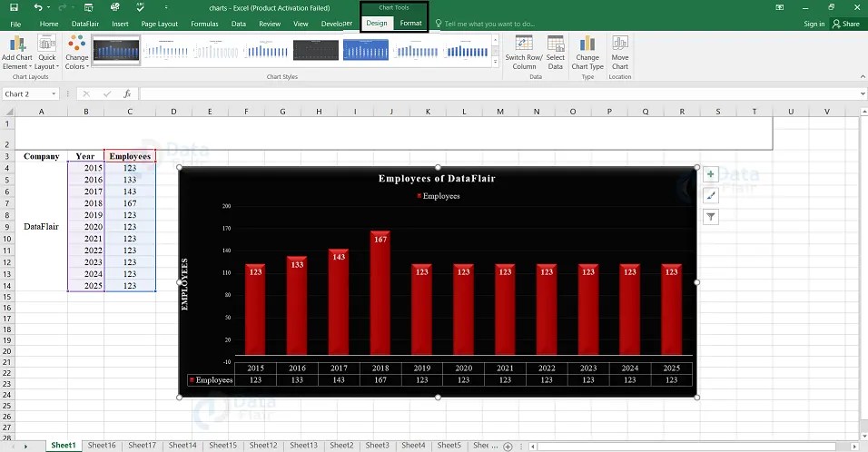The height and width of the screenshot is (452, 868).
Task: Click the Company header cell A3
Action: pyautogui.click(x=42, y=156)
